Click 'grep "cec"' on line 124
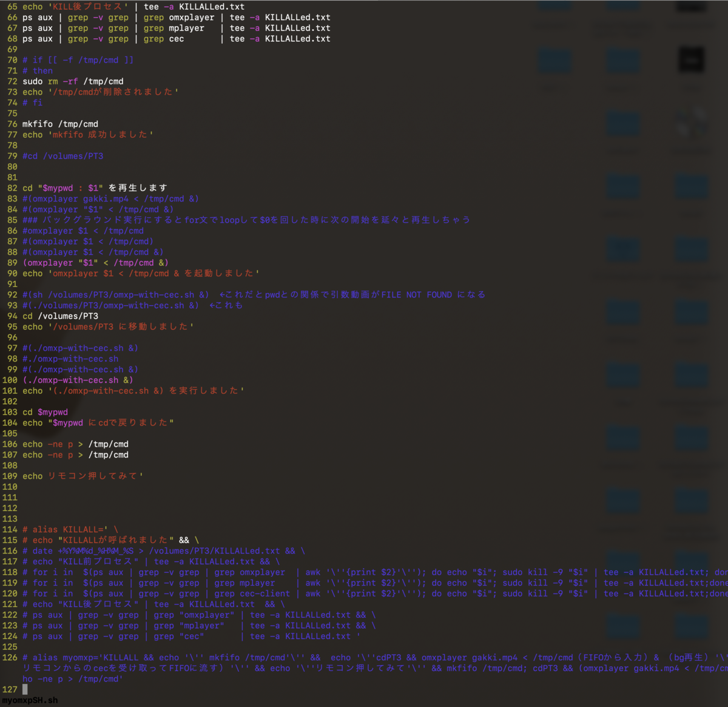Image resolution: width=728 pixels, height=707 pixels. tap(179, 637)
